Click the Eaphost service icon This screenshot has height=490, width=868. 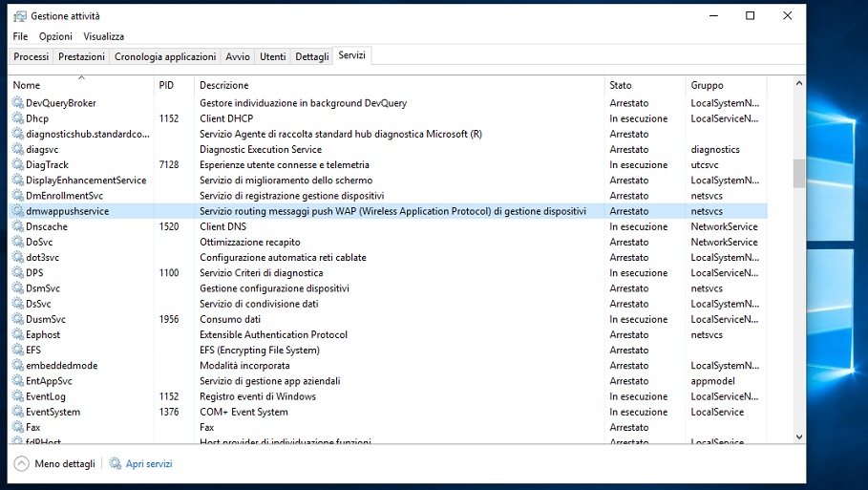(x=18, y=335)
